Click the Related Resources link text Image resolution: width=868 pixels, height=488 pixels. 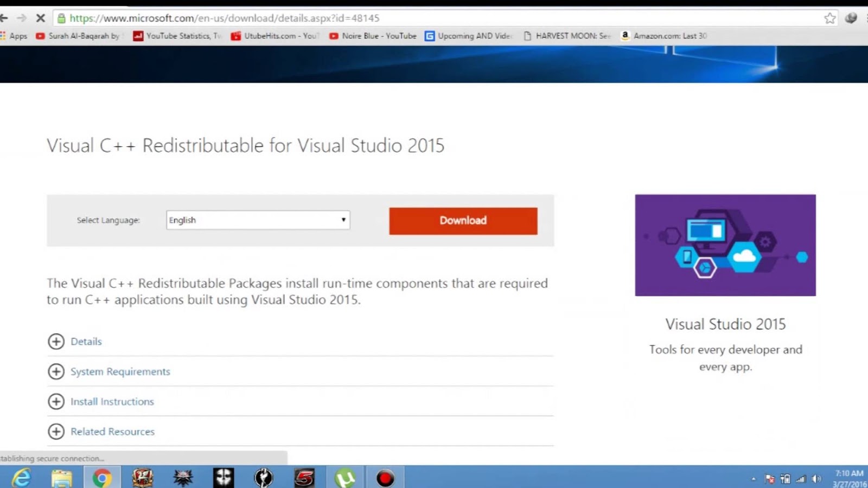(x=113, y=432)
